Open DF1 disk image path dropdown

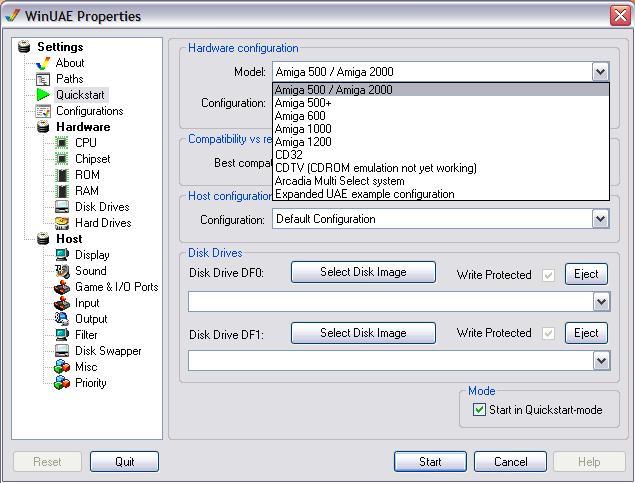point(601,361)
